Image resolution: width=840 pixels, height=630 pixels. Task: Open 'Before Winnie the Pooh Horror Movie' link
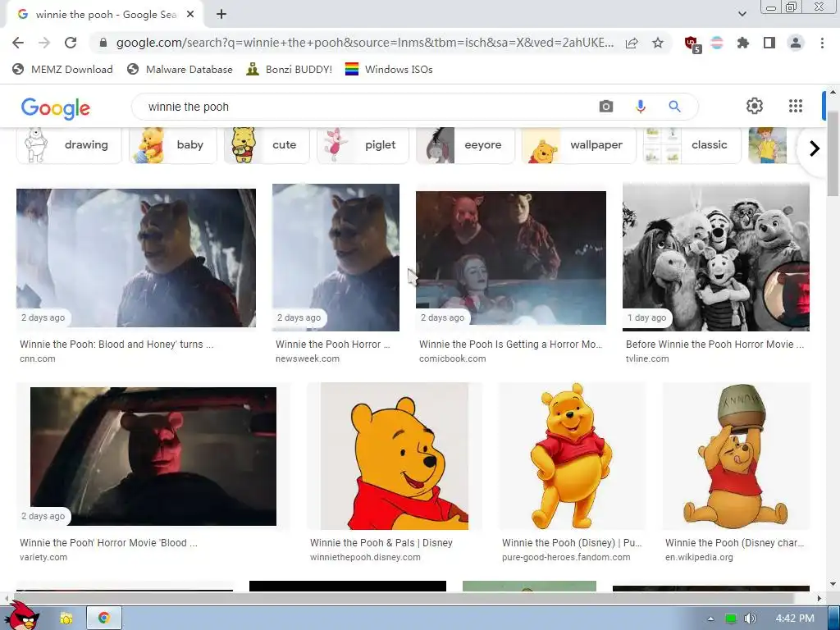[x=714, y=345]
